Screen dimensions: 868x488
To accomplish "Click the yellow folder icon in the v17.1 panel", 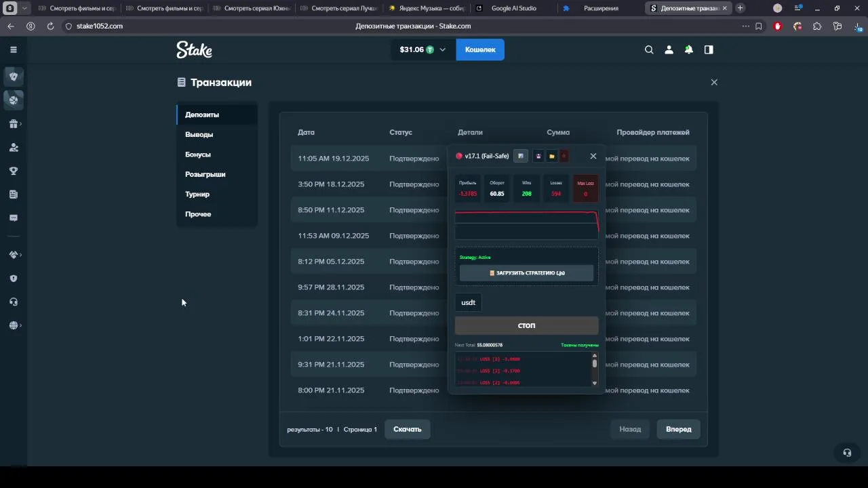I will (x=551, y=156).
